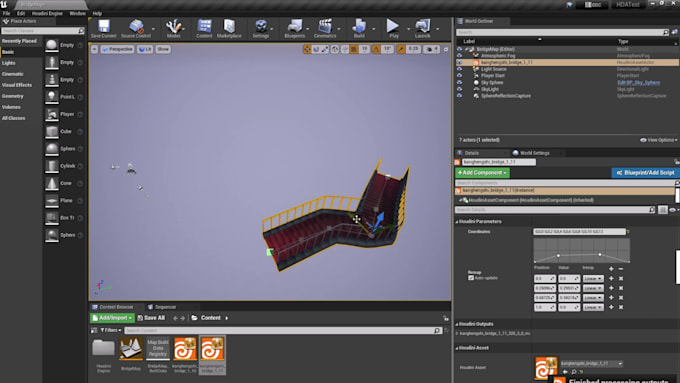Select Geometry category in Place Actors

pyautogui.click(x=13, y=96)
